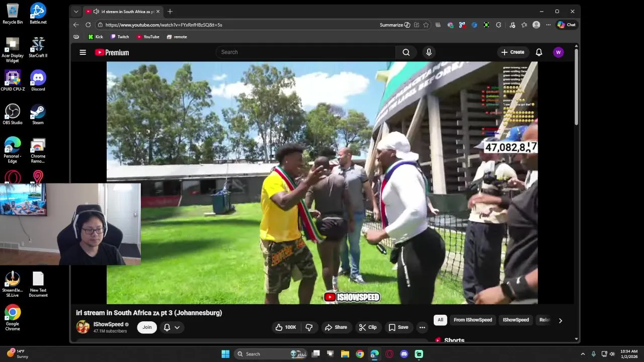The height and width of the screenshot is (362, 644).
Task: Open system volume speaker icon
Action: [x=612, y=354]
